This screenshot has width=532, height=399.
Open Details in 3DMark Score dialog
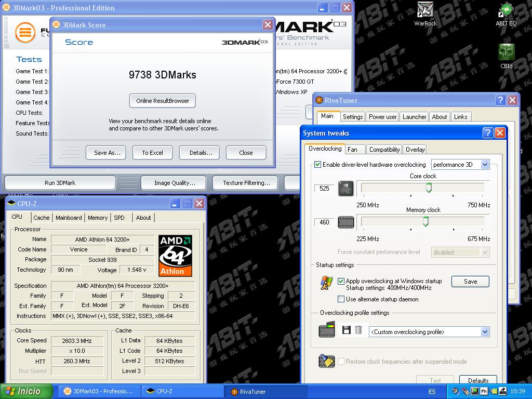(199, 153)
